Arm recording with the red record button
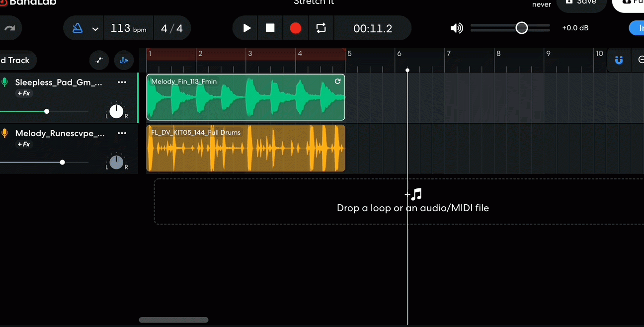This screenshot has width=644, height=327. [x=296, y=28]
